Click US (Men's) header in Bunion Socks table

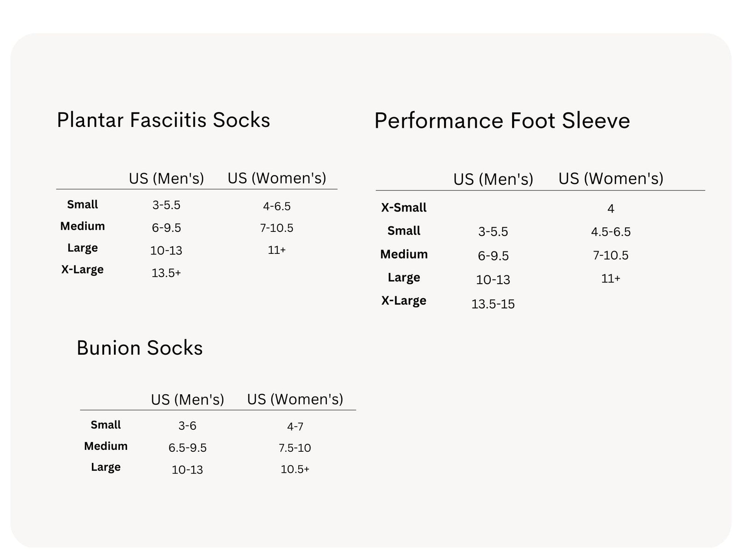click(x=187, y=399)
